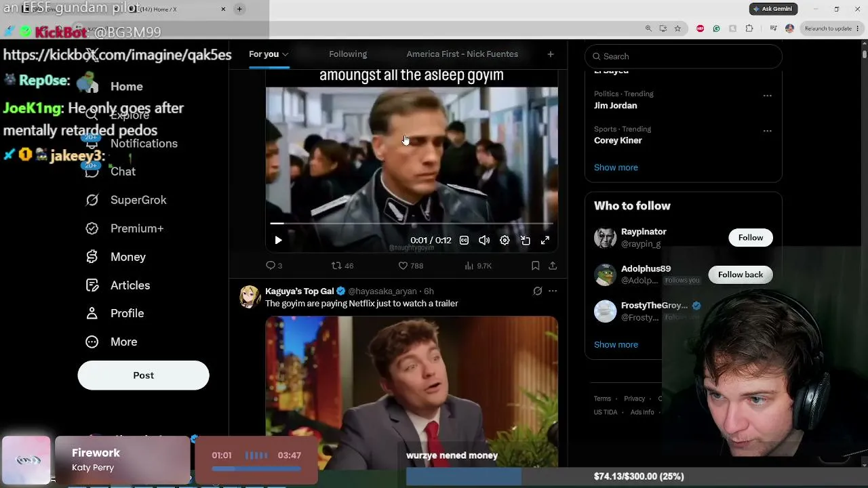The image size is (868, 488).
Task: Open Chrome zoom magnifier icon
Action: point(648,28)
